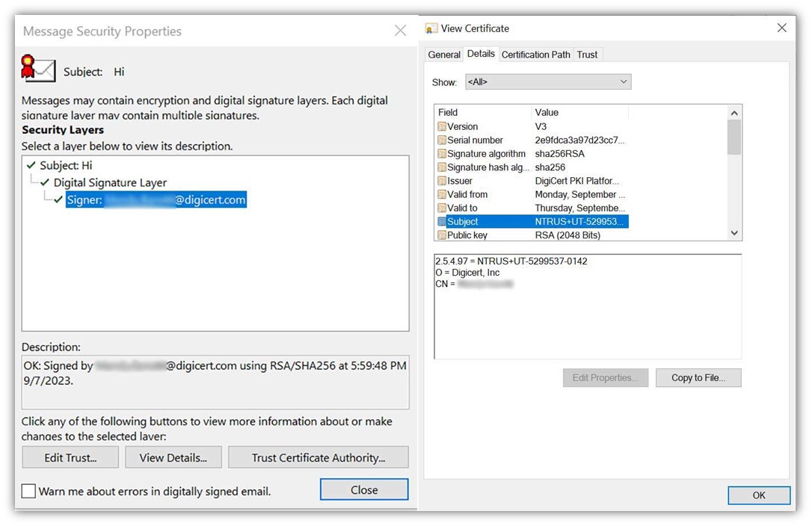
Task: Click the View Details button
Action: (173, 457)
